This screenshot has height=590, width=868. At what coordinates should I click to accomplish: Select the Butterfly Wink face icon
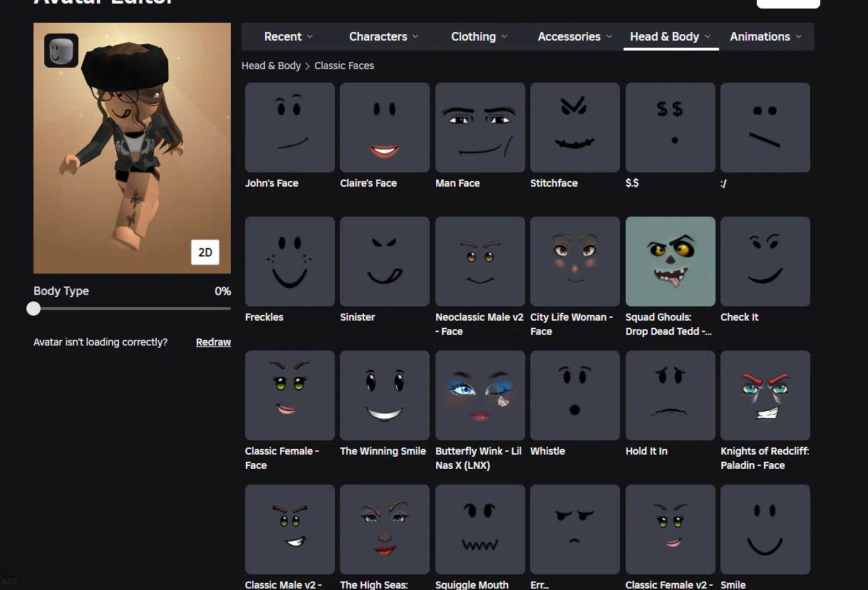click(480, 395)
